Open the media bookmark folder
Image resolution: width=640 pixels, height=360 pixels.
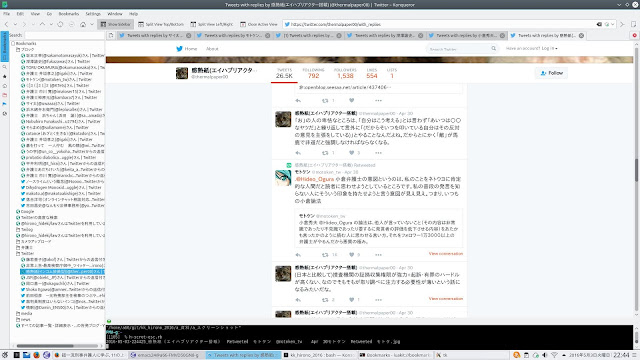point(26,313)
